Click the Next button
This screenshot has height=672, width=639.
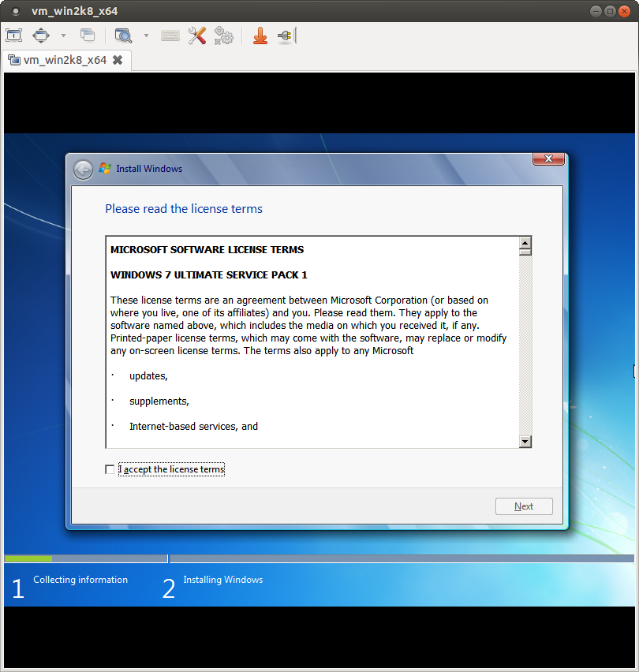coord(524,506)
